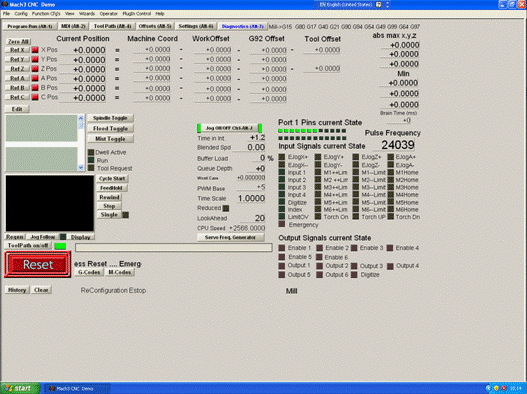The width and height of the screenshot is (527, 394).
Task: Click the Torch On signal LED
Action: pyautogui.click(x=318, y=217)
